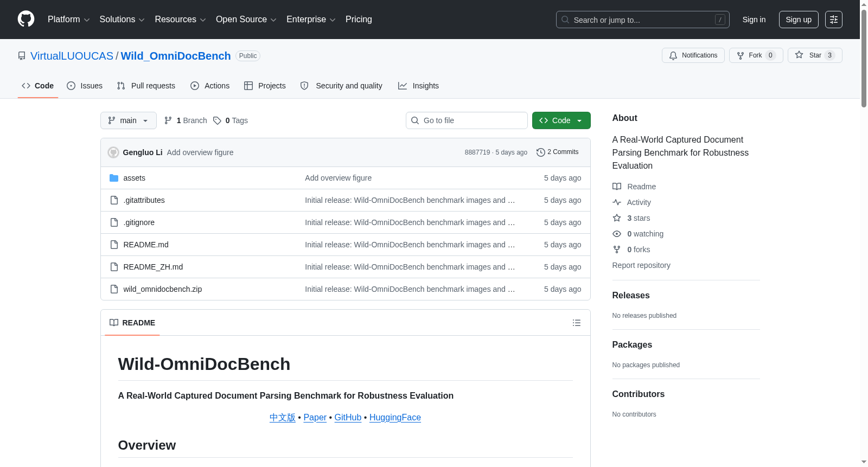Open the Issues tab

[x=85, y=86]
